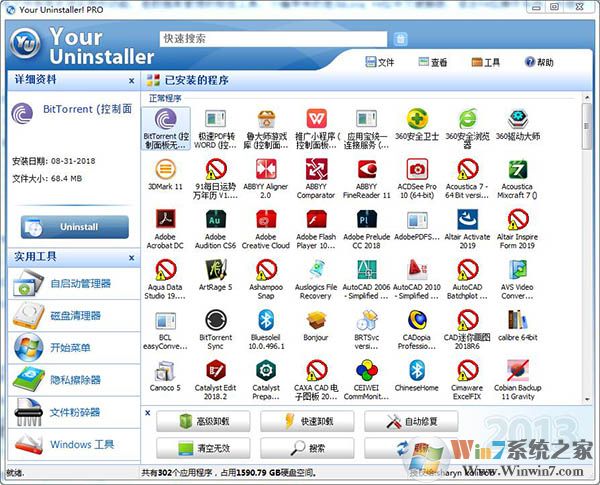This screenshot has height=485, width=600.
Task: Click the program list scroll down arrow
Action: [587, 399]
